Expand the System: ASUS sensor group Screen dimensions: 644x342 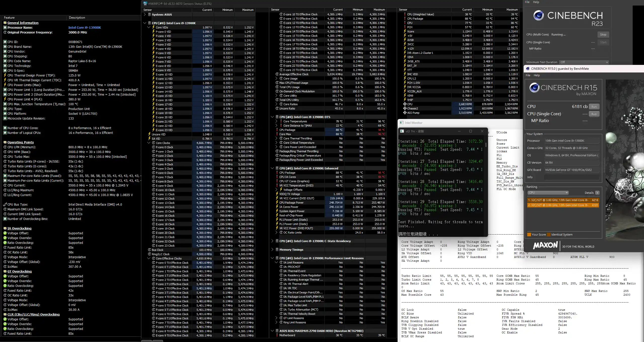click(145, 15)
